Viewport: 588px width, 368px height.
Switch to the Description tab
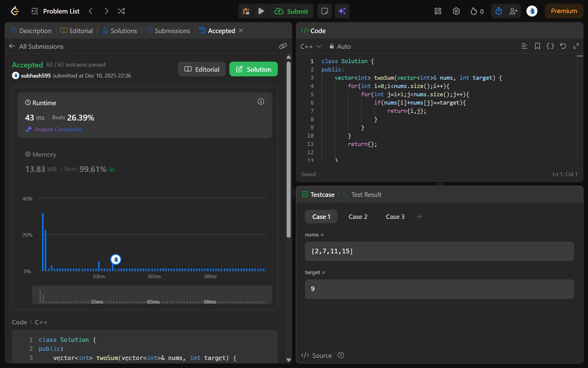click(31, 30)
